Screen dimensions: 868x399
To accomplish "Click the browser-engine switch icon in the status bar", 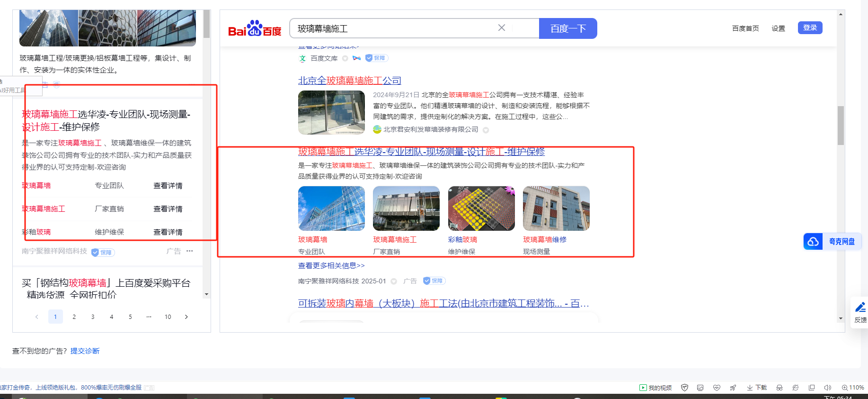I will pyautogui.click(x=796, y=388).
